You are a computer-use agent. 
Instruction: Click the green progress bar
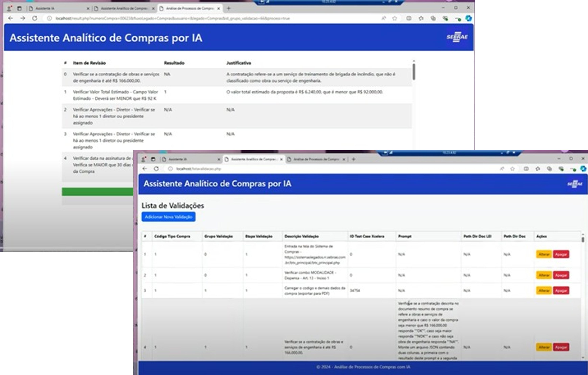pyautogui.click(x=98, y=192)
